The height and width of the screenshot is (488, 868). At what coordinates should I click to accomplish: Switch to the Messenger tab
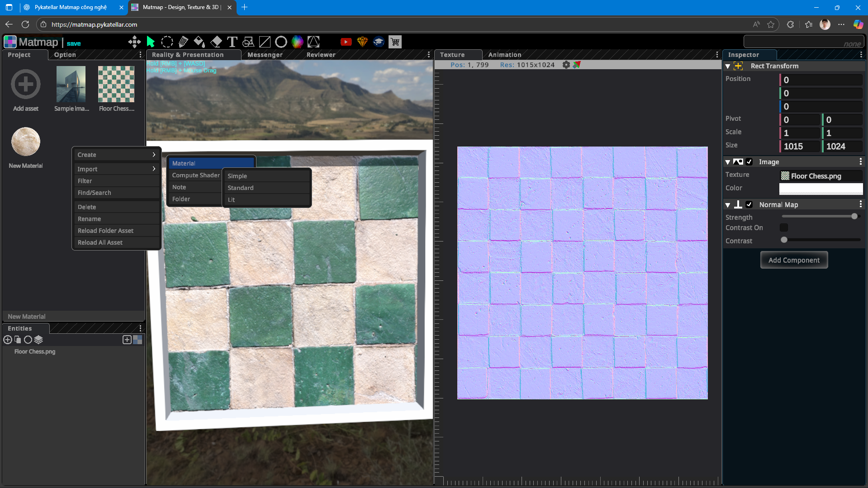pos(265,55)
